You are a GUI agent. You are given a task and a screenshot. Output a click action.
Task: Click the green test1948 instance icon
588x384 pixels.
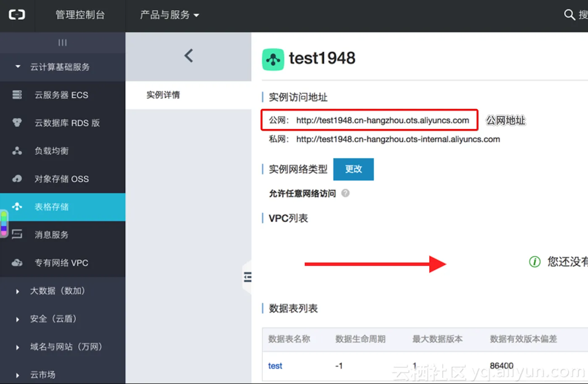click(273, 59)
